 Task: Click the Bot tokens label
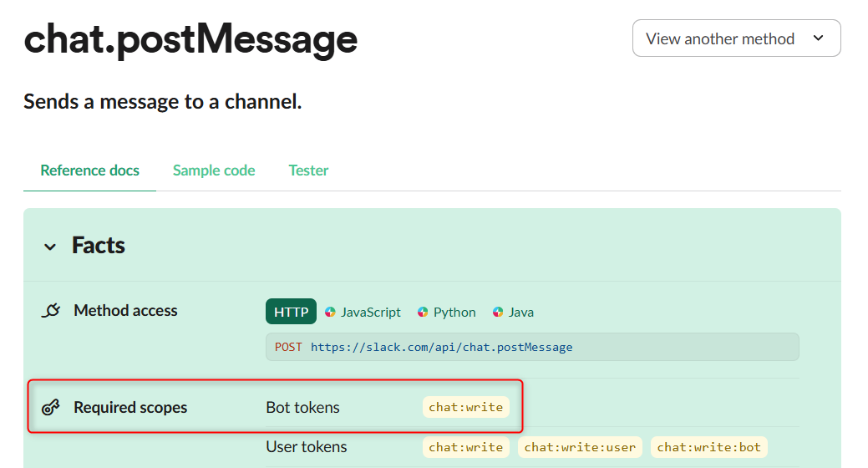[x=302, y=408]
